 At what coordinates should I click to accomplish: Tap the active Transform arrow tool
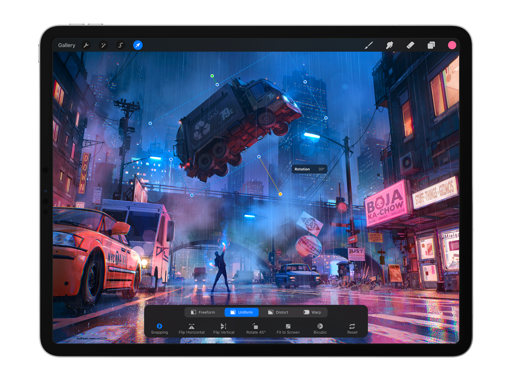pos(138,45)
